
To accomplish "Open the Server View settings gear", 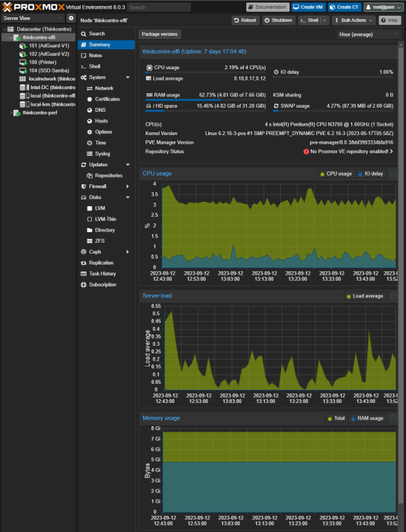I will click(71, 18).
